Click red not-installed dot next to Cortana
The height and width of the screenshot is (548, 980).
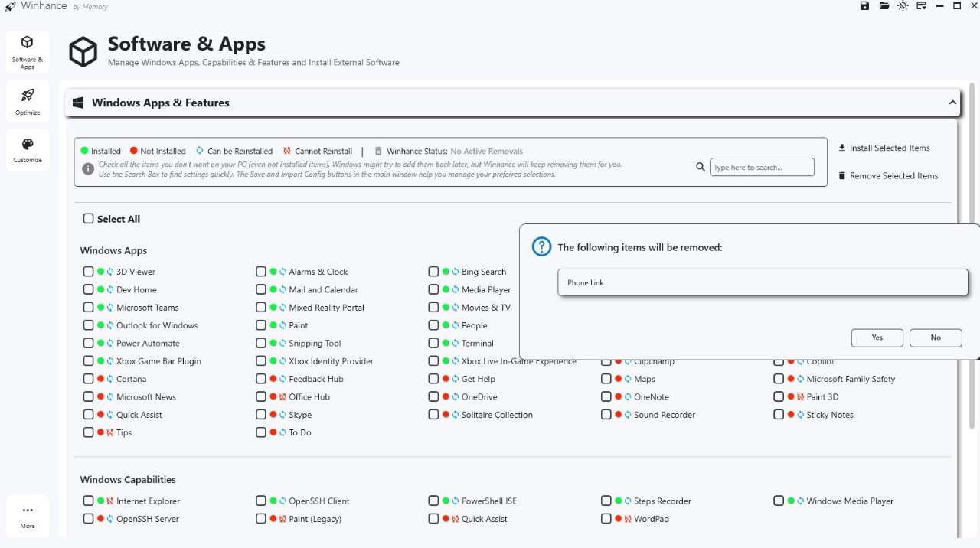click(100, 379)
